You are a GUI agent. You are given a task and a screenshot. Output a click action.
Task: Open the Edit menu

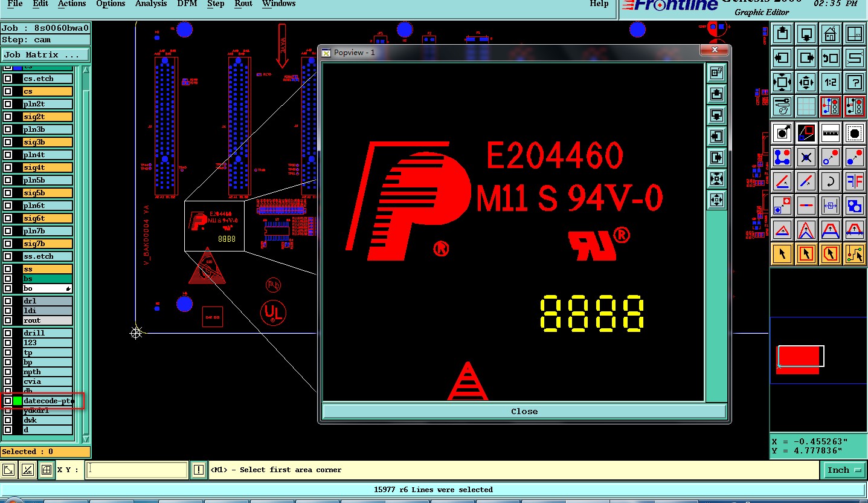40,4
